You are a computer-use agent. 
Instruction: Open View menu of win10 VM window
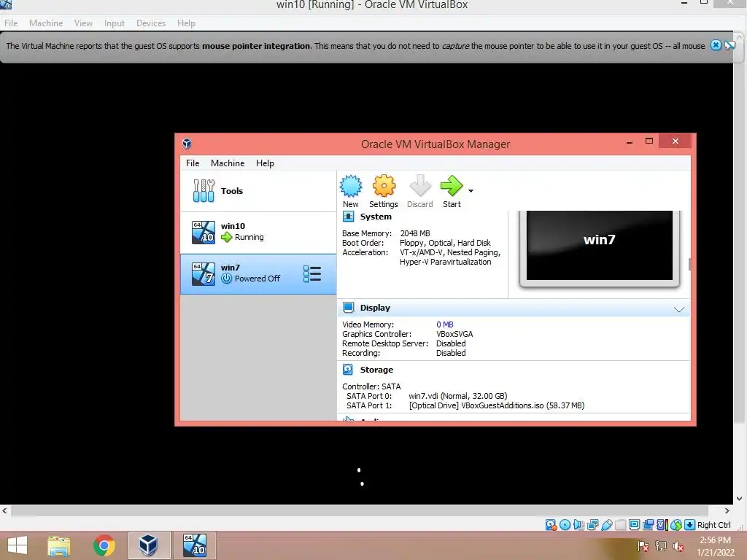tap(83, 23)
